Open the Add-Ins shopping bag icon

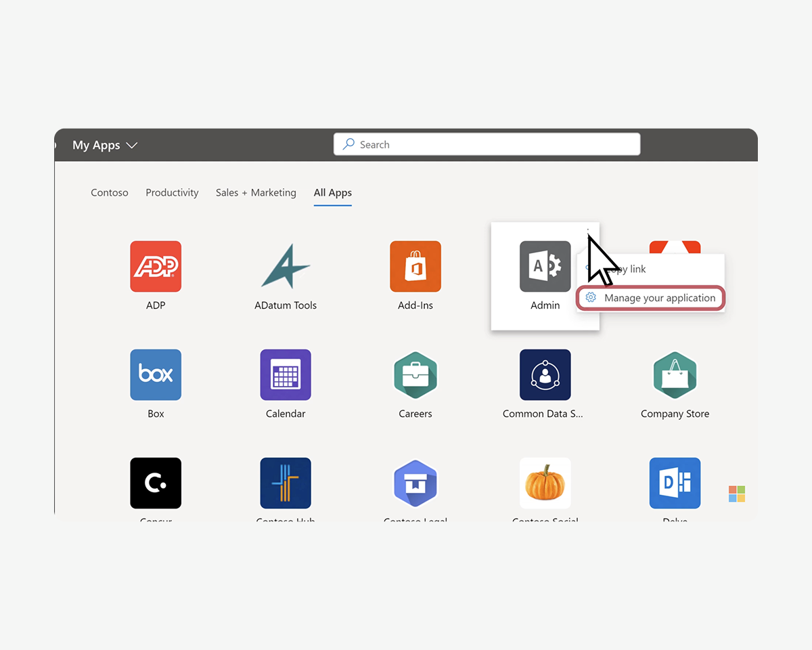tap(415, 266)
